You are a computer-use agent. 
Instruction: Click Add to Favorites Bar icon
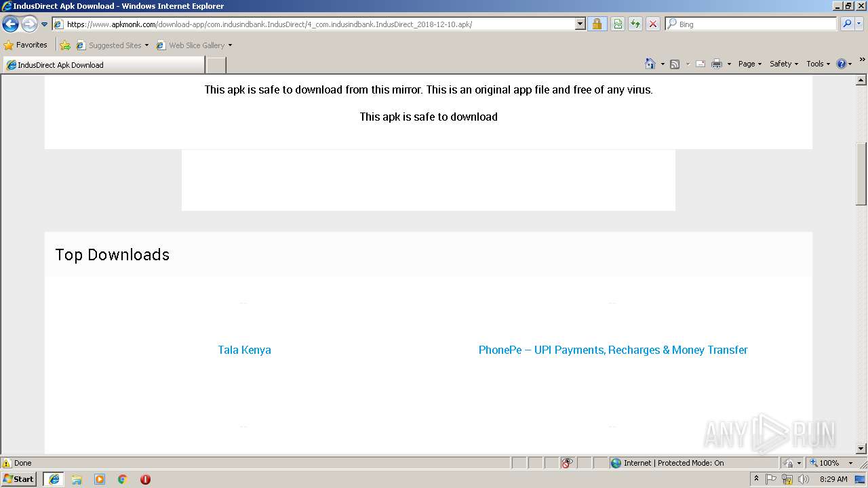[x=65, y=45]
